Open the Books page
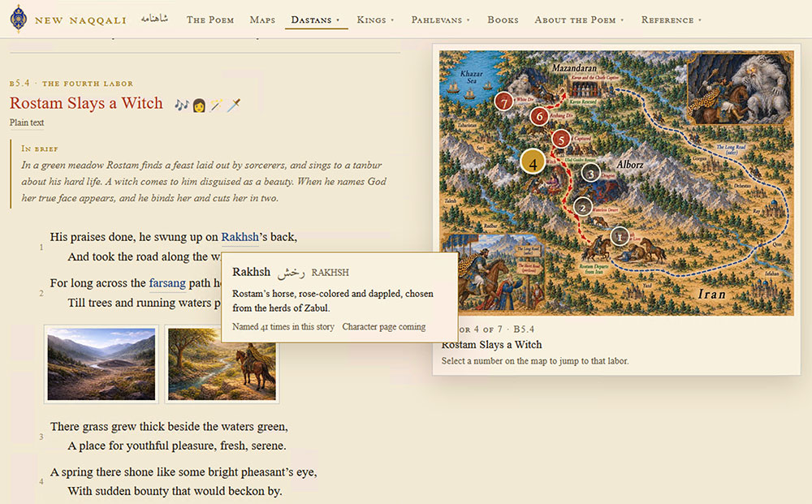Image resolution: width=812 pixels, height=504 pixels. (503, 19)
